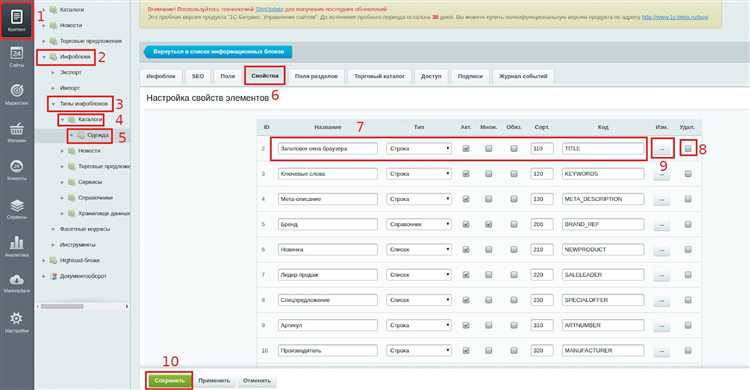This screenshot has width=750, height=390.
Task: Select Экспорт in the tree
Action: pyautogui.click(x=70, y=72)
